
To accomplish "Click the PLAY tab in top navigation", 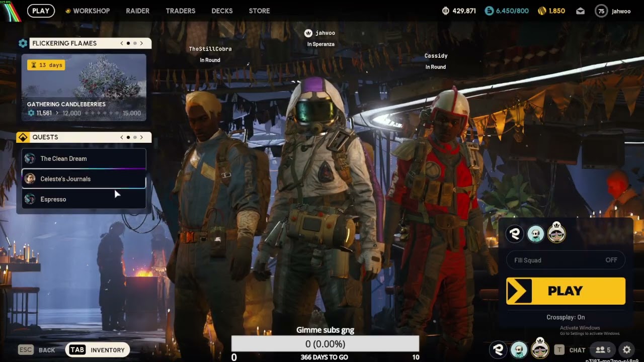I will click(41, 11).
